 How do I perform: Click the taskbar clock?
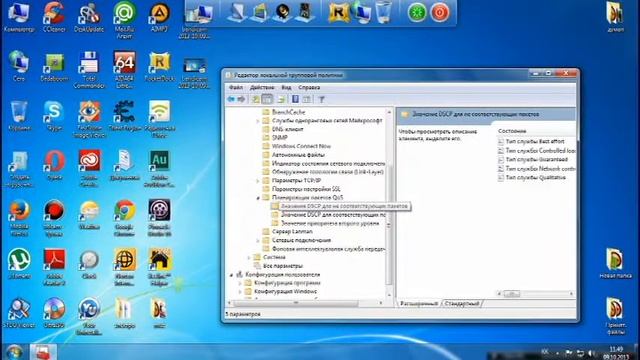click(616, 353)
